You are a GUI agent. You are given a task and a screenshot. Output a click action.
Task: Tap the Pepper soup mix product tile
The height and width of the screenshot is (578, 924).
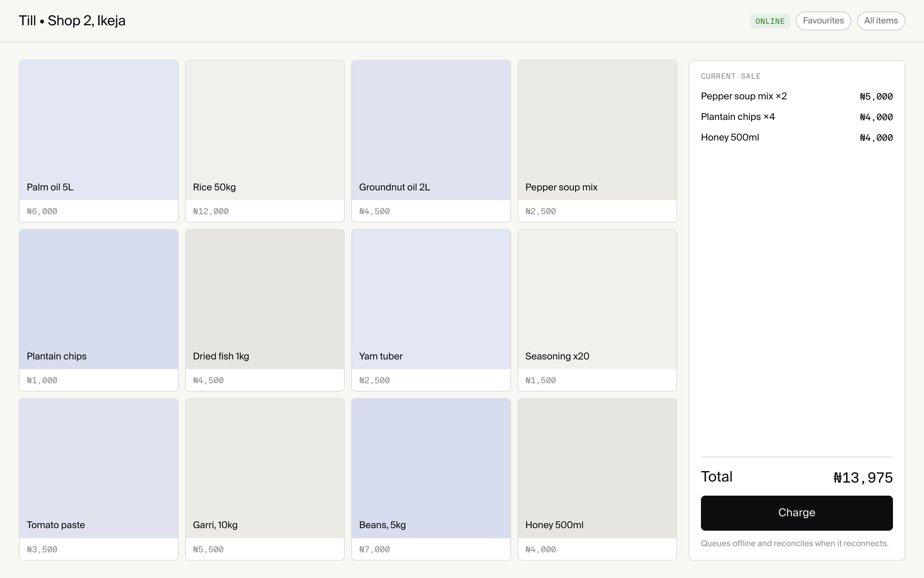click(x=597, y=141)
